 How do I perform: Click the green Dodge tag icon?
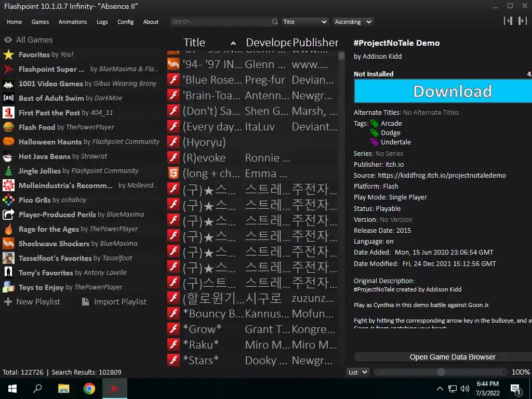tap(374, 132)
